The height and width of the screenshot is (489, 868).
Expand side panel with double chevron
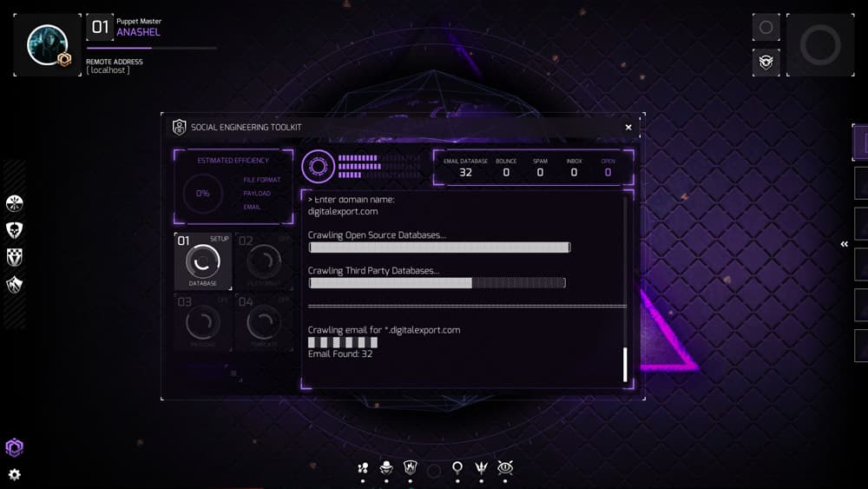(845, 244)
